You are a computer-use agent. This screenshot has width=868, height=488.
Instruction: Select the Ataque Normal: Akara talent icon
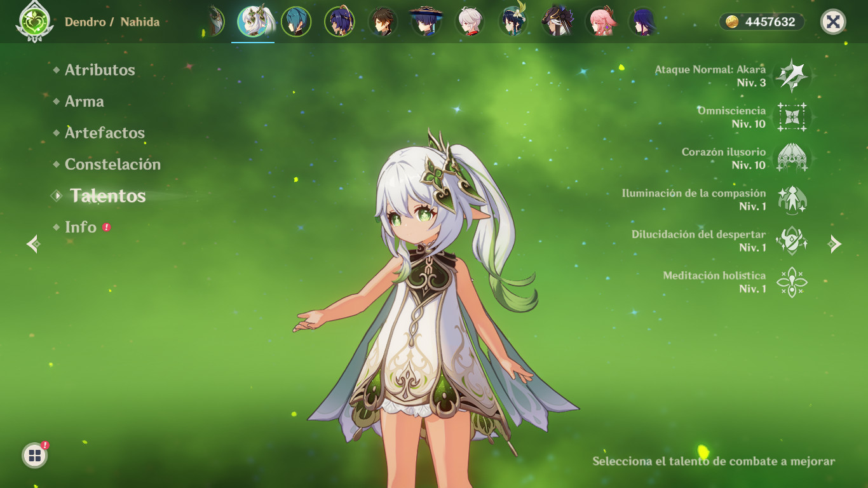point(792,76)
